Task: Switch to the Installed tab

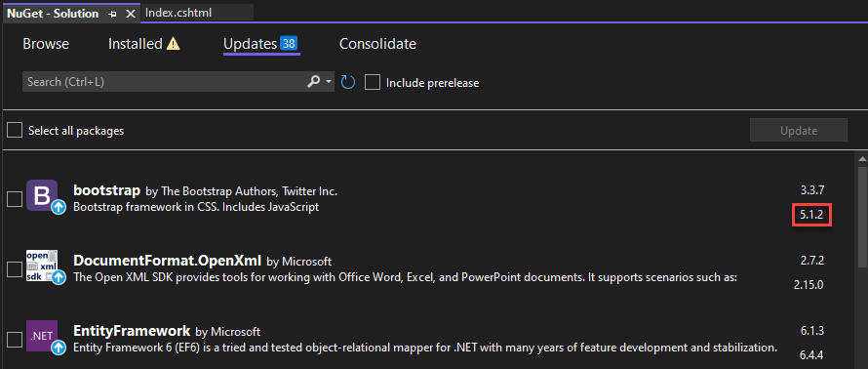Action: click(x=135, y=44)
